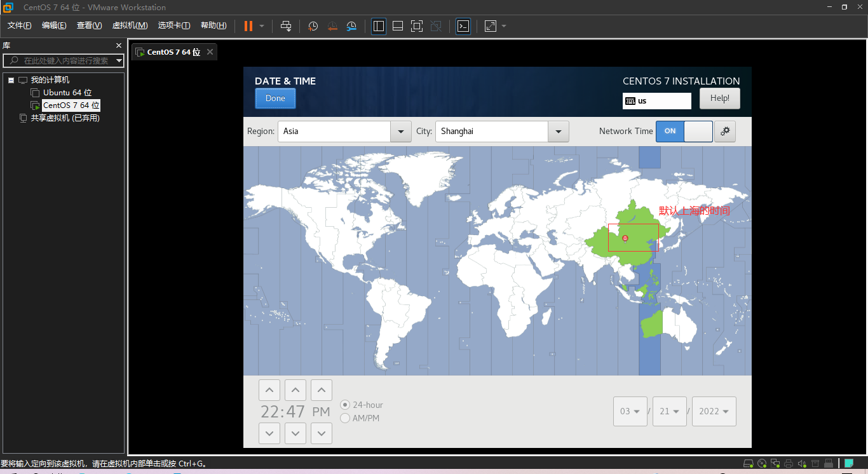Decrease the hour with down arrow

coord(269,433)
